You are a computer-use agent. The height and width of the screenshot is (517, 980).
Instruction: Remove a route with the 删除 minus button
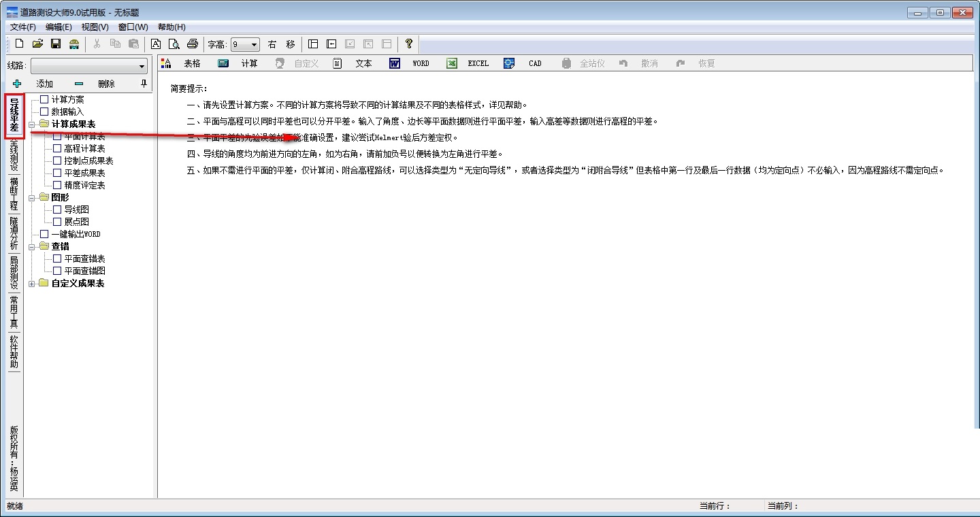[x=95, y=84]
